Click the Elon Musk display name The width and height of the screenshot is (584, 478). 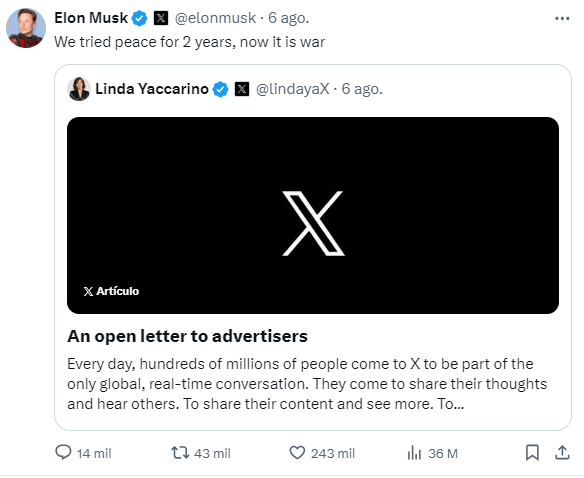[x=91, y=18]
